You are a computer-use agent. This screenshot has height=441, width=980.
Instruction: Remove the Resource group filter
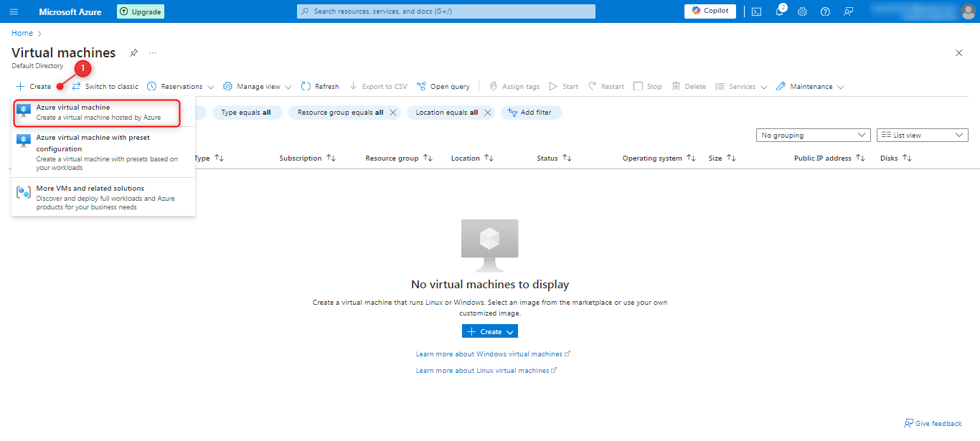pyautogui.click(x=392, y=113)
